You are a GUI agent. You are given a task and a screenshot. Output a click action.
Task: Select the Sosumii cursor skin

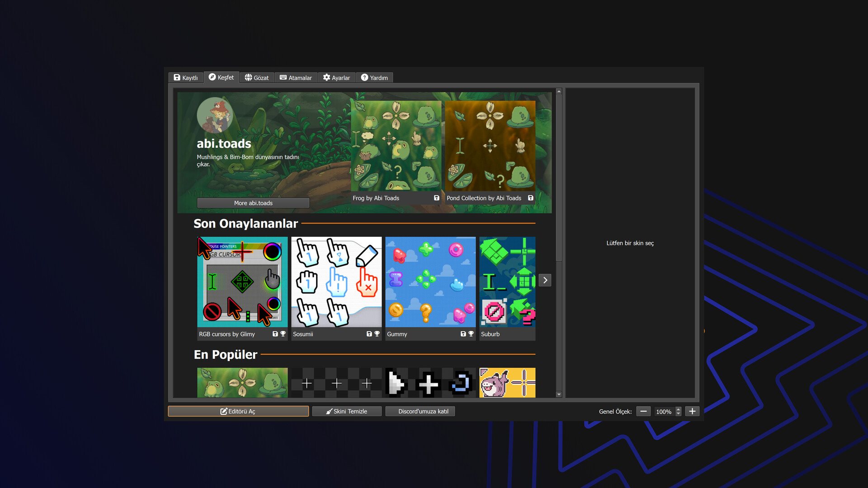click(x=336, y=282)
